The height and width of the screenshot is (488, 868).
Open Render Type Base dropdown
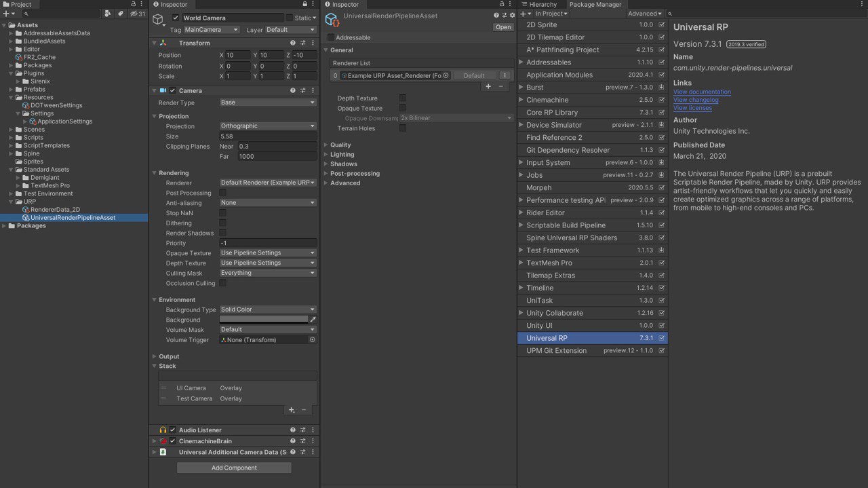click(268, 102)
